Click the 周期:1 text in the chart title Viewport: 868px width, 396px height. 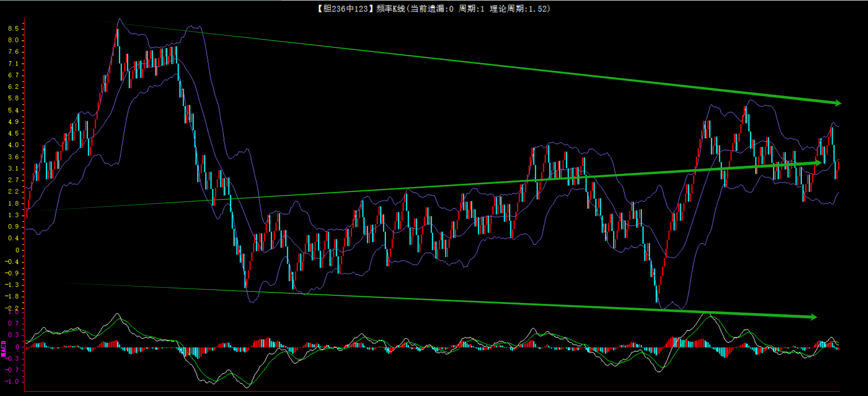471,9
